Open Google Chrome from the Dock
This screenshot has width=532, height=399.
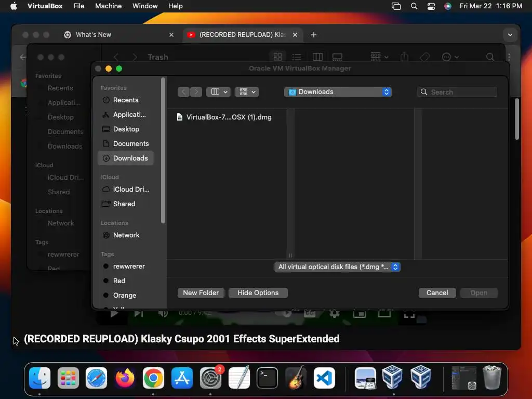[153, 378]
